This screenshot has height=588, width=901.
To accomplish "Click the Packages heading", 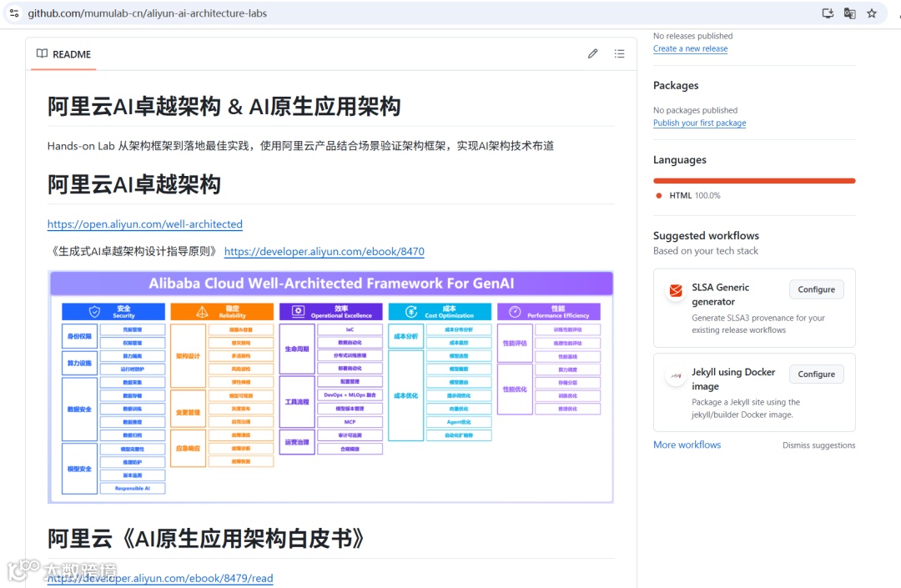I will 676,86.
